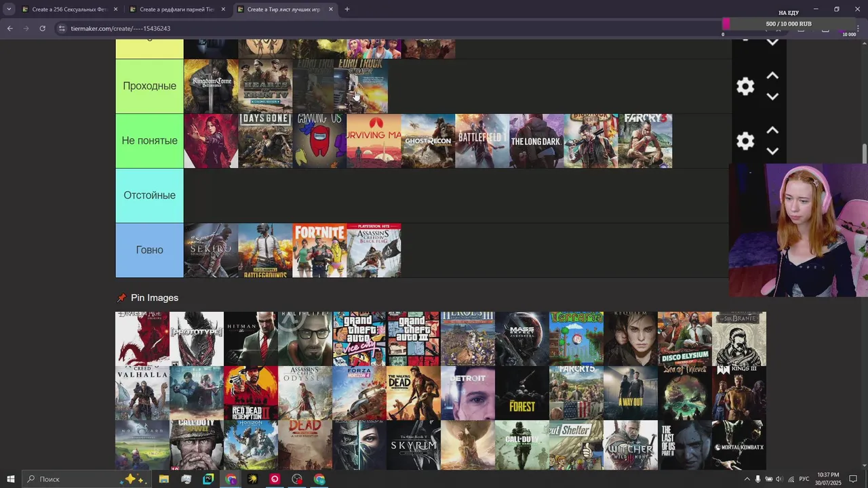868x488 pixels.
Task: Open the taskbar notification center icon
Action: point(853,479)
